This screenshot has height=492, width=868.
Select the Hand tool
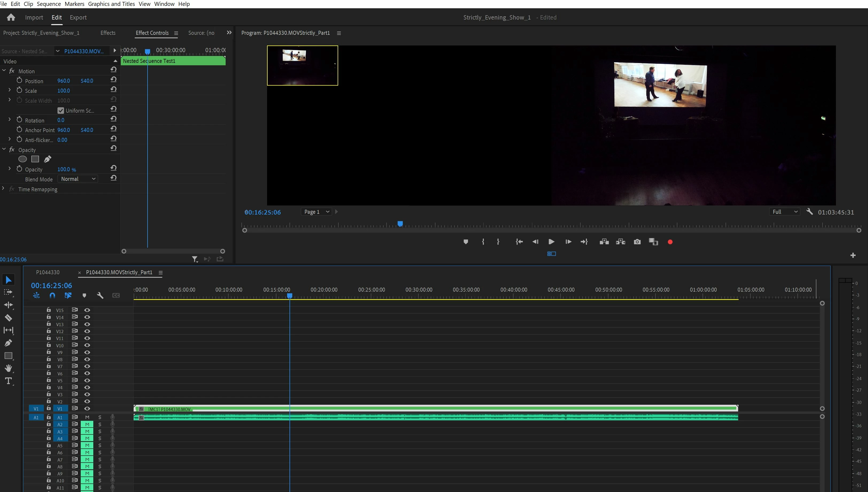point(9,368)
